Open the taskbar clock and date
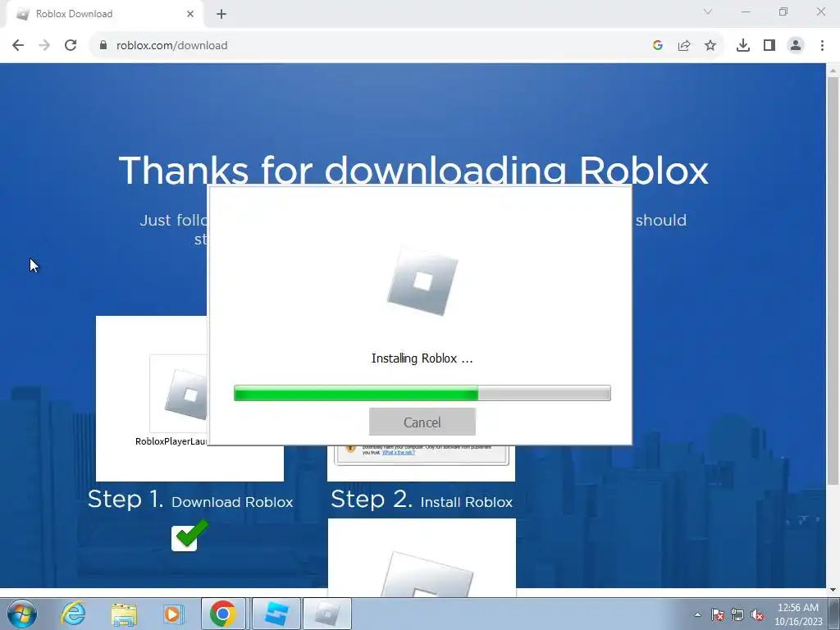This screenshot has height=630, width=840. click(798, 614)
